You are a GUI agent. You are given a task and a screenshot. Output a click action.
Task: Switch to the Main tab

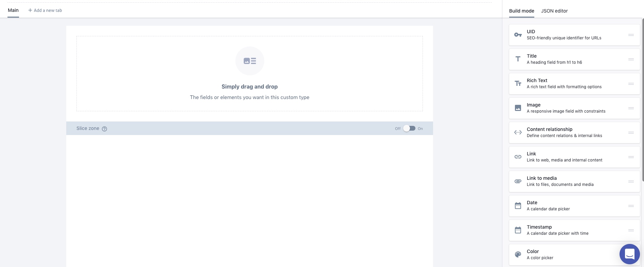[13, 10]
